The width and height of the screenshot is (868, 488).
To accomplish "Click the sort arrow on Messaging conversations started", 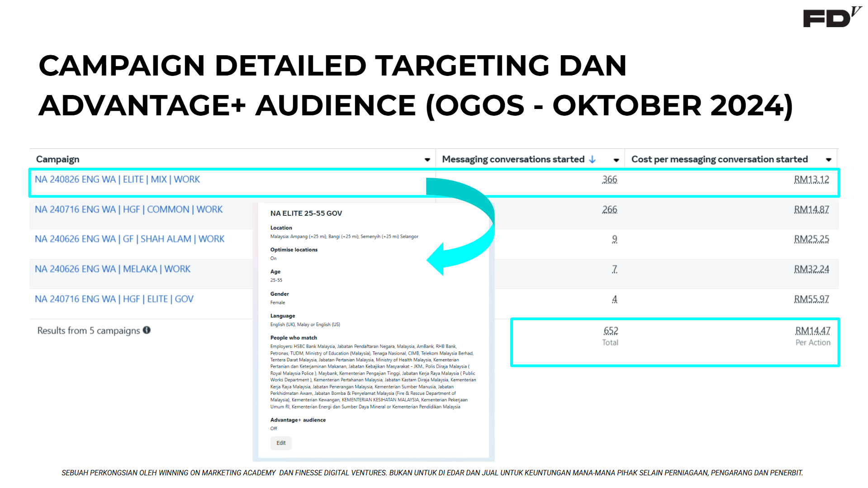I will point(592,159).
